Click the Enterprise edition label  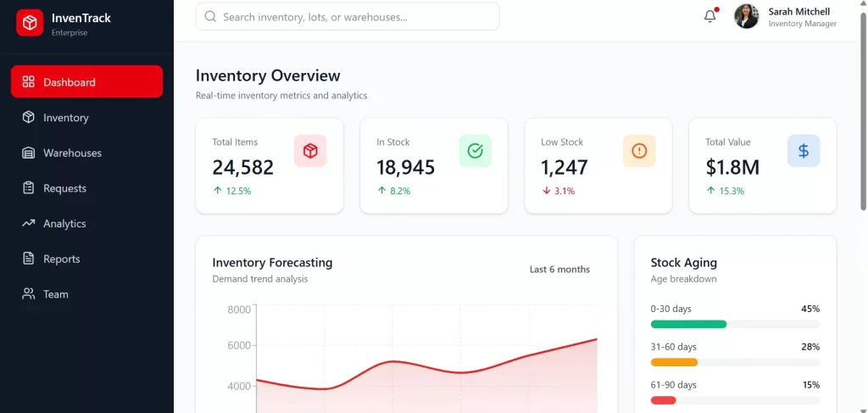coord(70,33)
